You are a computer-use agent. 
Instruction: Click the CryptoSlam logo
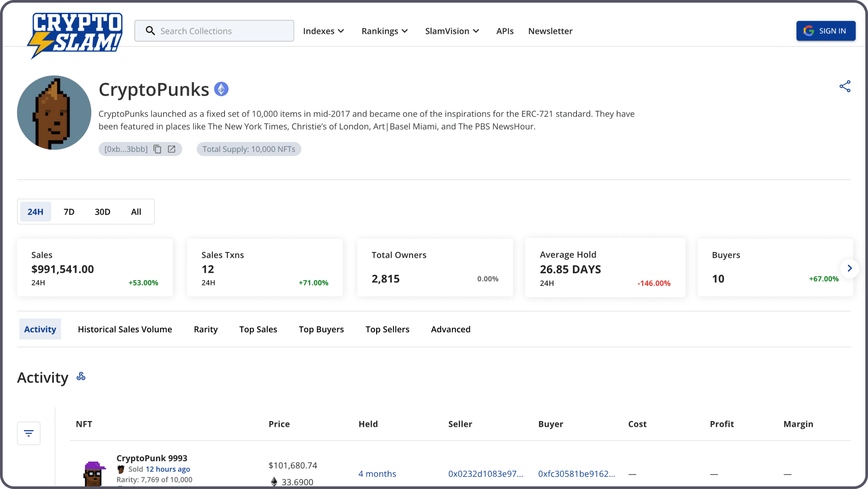click(x=75, y=34)
